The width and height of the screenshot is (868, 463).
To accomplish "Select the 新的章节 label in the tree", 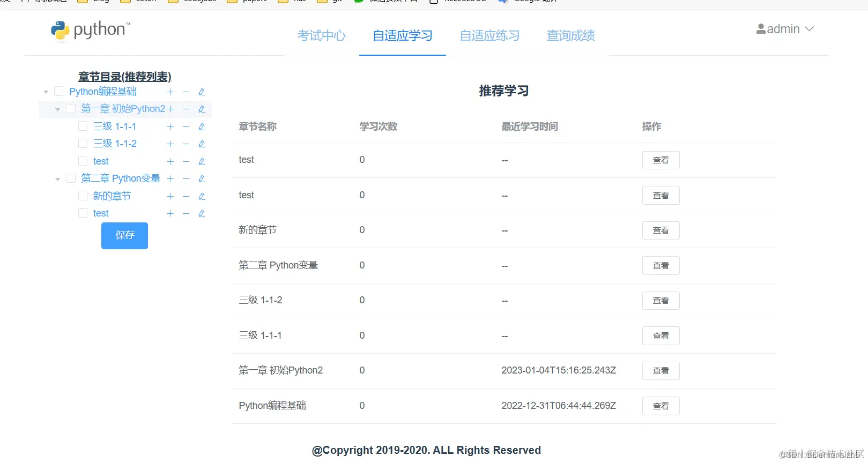I will pyautogui.click(x=112, y=196).
